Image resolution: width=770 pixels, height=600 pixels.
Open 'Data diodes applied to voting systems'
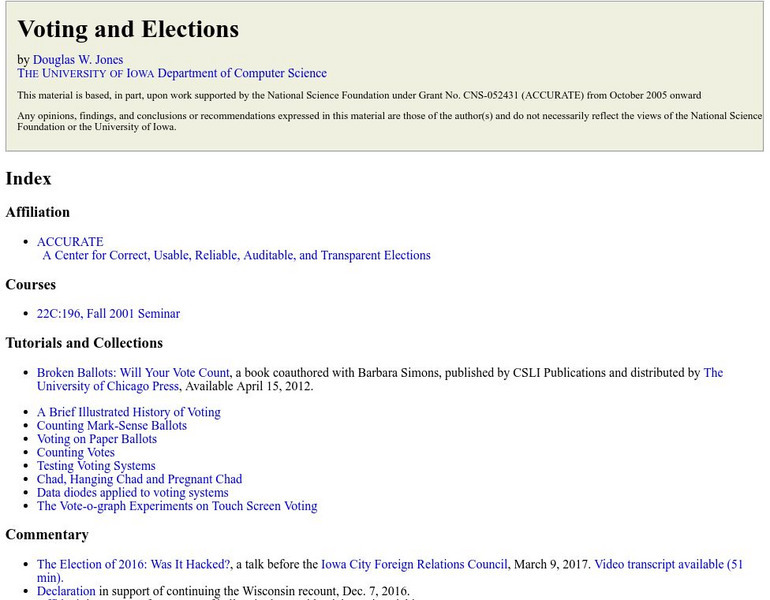click(x=132, y=492)
